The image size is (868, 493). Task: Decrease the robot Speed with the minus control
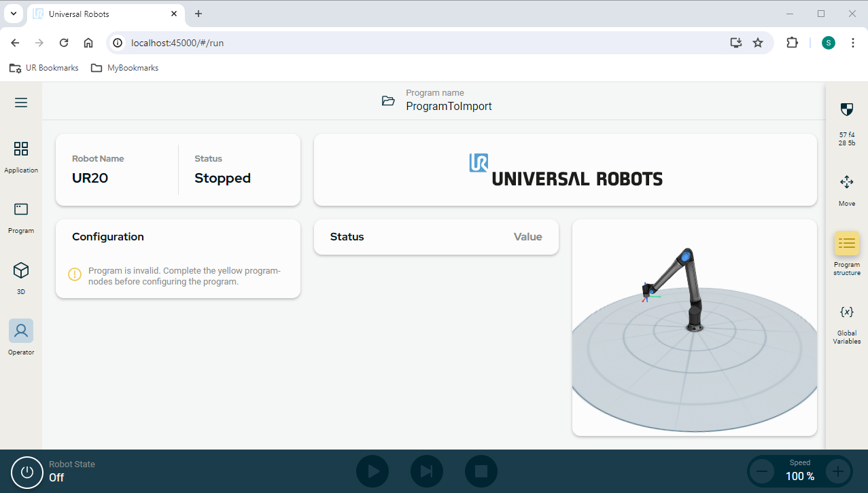pyautogui.click(x=762, y=471)
